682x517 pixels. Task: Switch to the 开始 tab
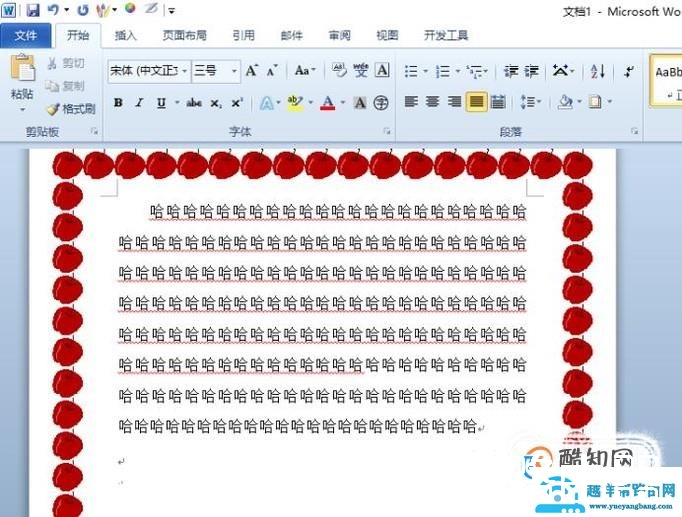tap(78, 35)
